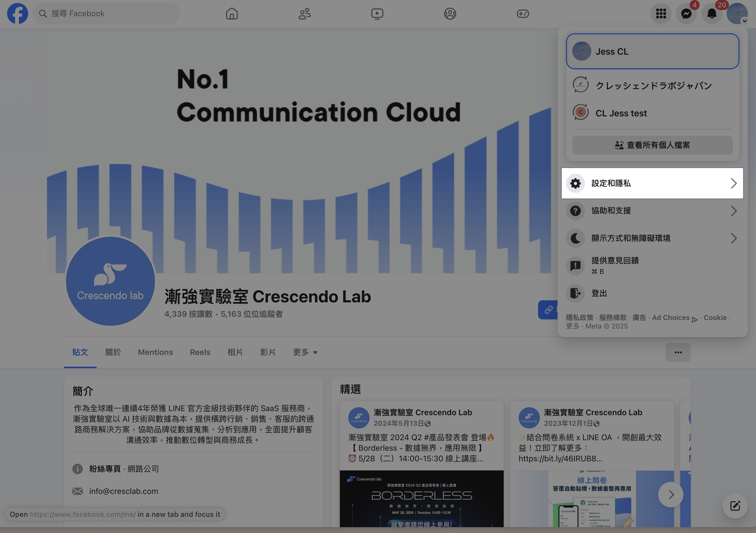Click 提供意見回饋 feedback entry
Screen dimensions: 756x533
[x=653, y=266]
